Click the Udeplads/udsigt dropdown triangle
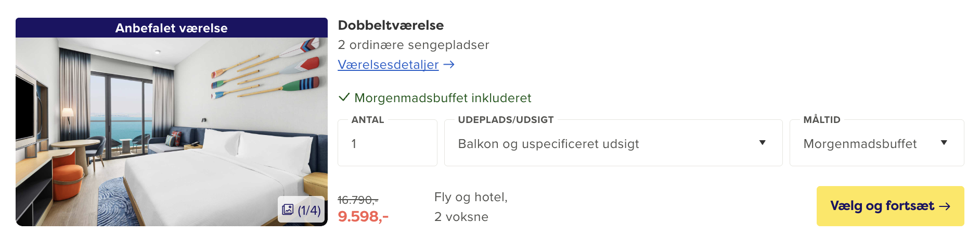The height and width of the screenshot is (246, 980). 762,143
